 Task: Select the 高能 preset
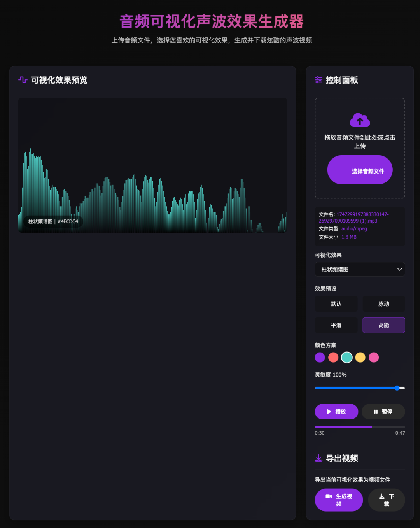[384, 325]
